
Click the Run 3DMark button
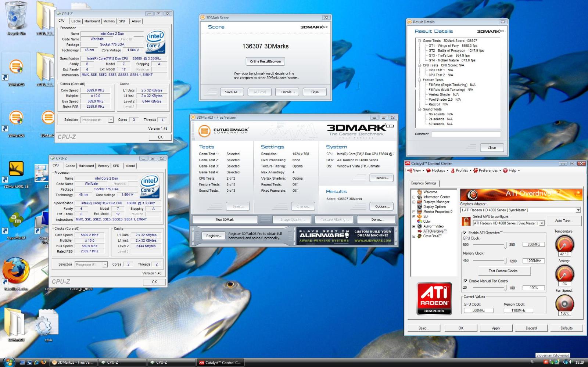[225, 220]
